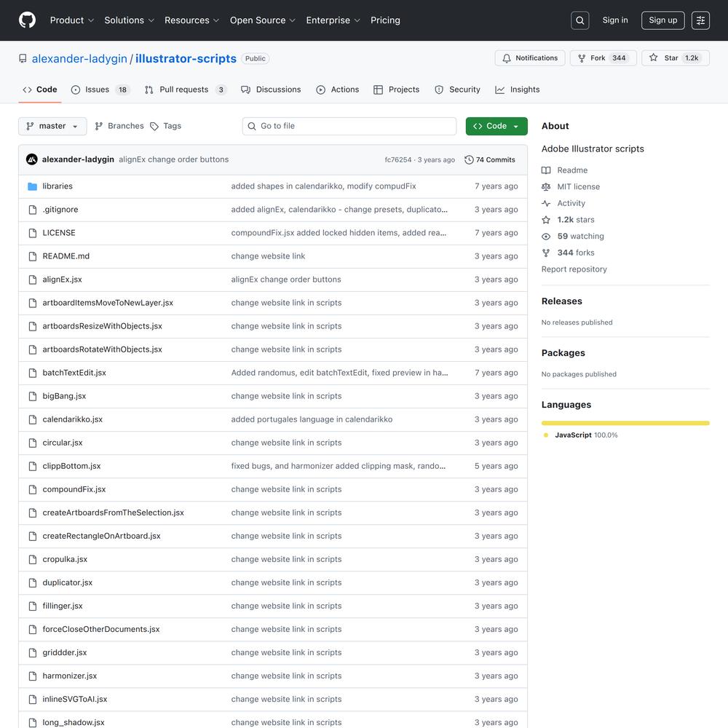Open the Pricing link
This screenshot has height=728, width=728.
[x=385, y=20]
